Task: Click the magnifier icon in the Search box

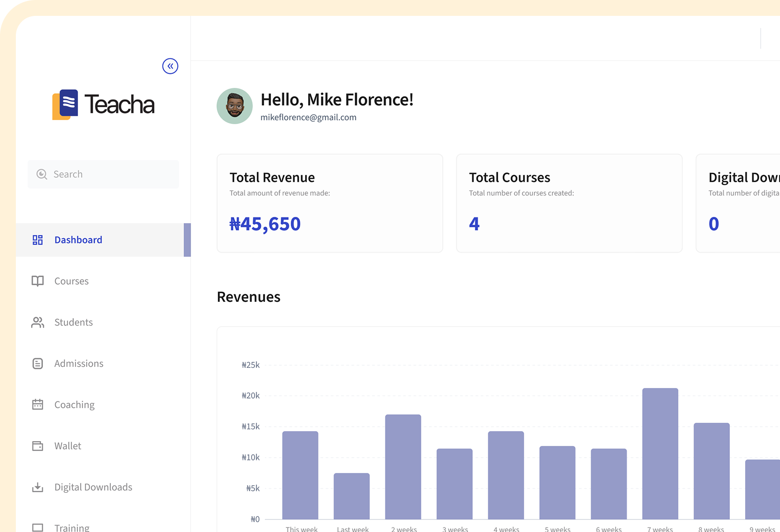Action: point(42,174)
